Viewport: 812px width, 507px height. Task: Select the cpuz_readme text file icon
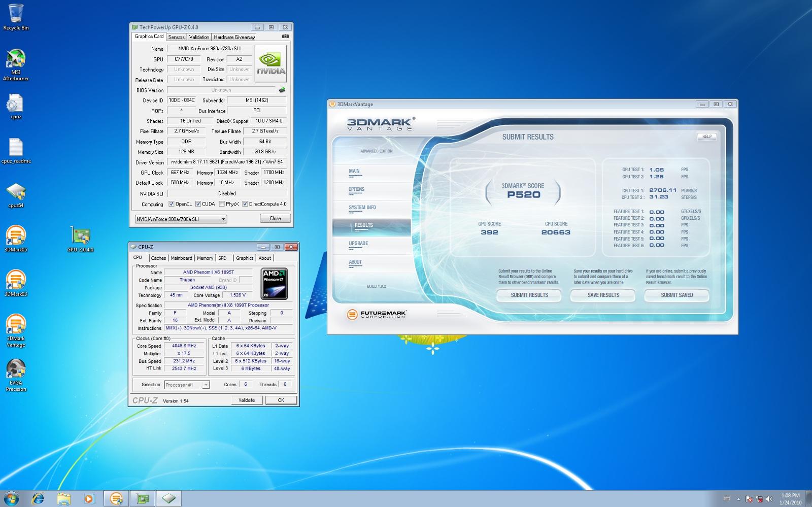[16, 151]
